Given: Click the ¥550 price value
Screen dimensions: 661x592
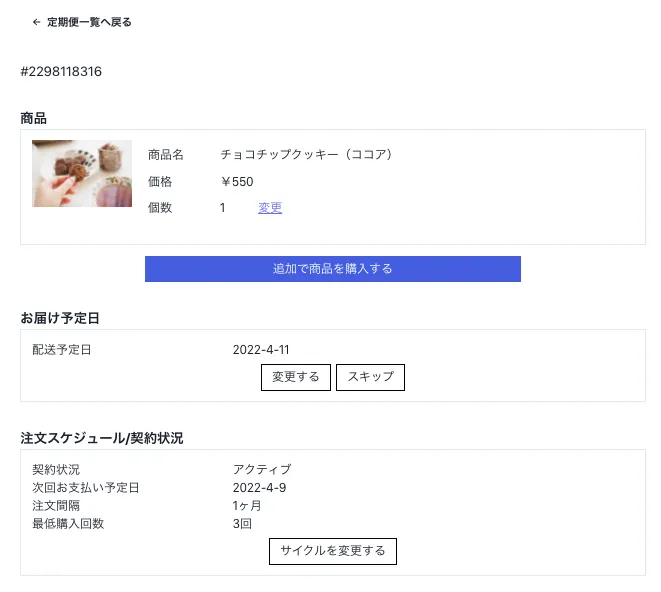Looking at the screenshot, I should (237, 182).
